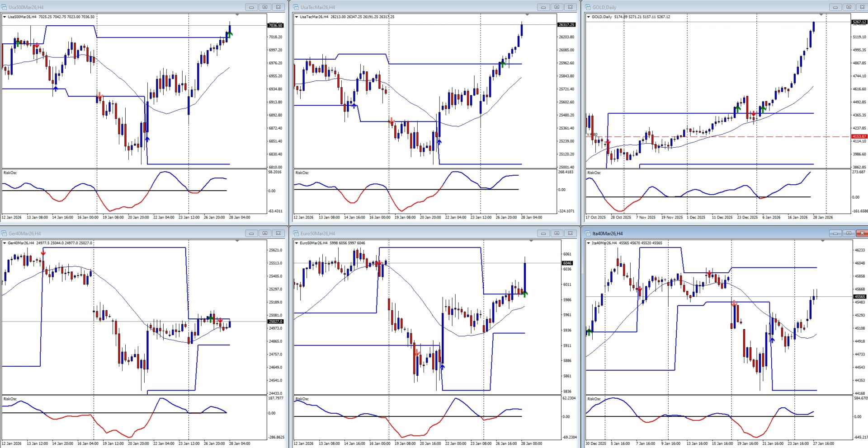Click the red 4153.67 price level label
868x448 pixels.
click(x=859, y=136)
